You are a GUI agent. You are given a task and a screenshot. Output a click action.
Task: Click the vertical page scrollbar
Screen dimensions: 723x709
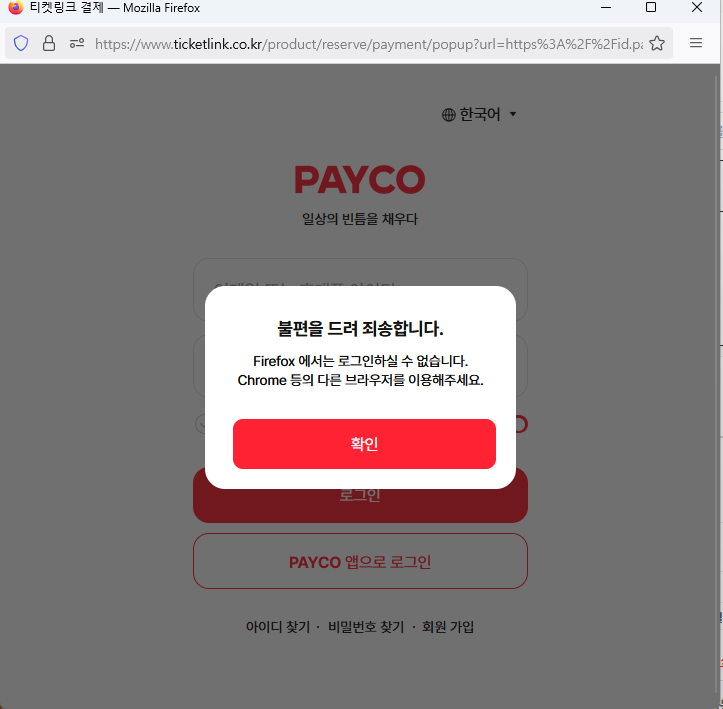[717, 386]
